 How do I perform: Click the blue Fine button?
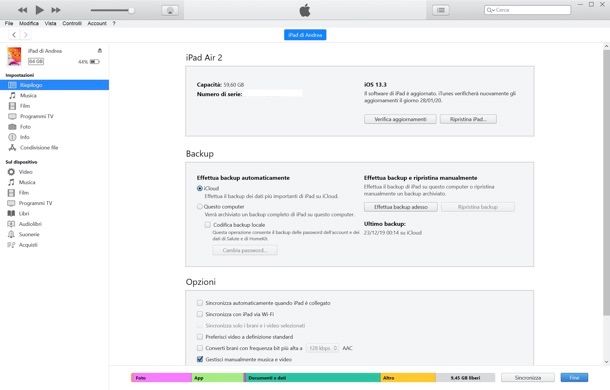point(574,378)
